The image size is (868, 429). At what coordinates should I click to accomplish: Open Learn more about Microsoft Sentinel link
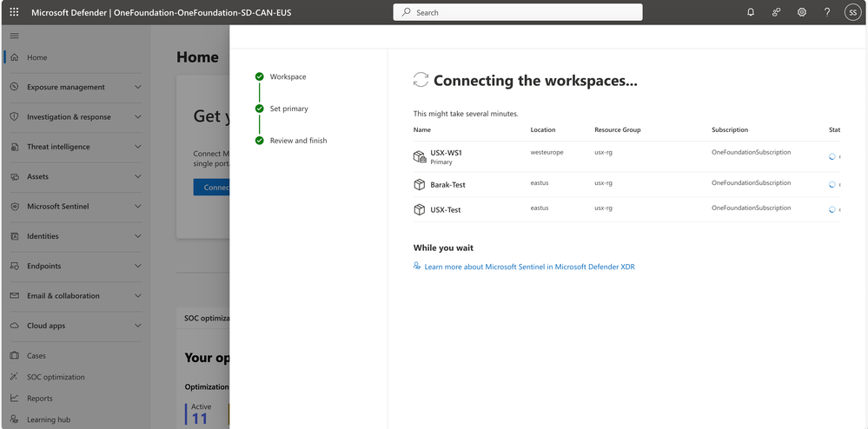(529, 267)
